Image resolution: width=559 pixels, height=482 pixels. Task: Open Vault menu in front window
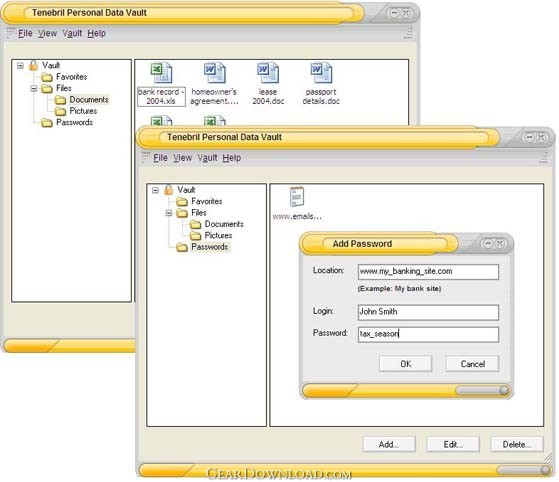(x=207, y=158)
